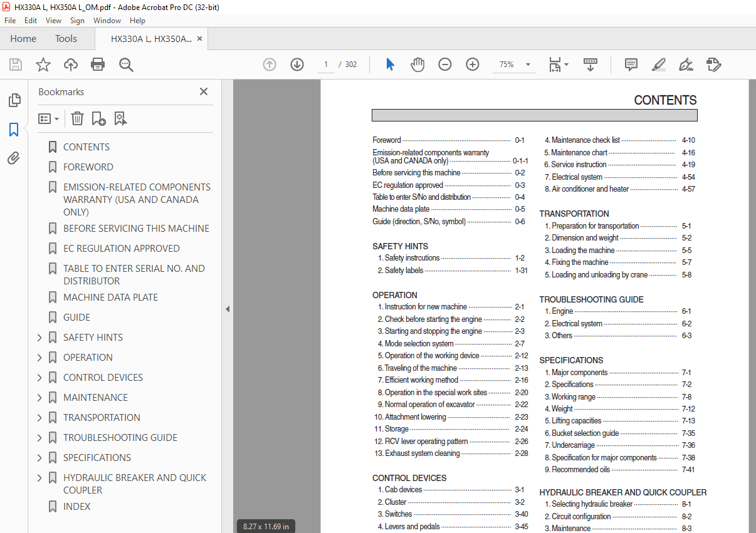Activate the Hand pan tool
Image resolution: width=756 pixels, height=533 pixels.
pos(417,65)
